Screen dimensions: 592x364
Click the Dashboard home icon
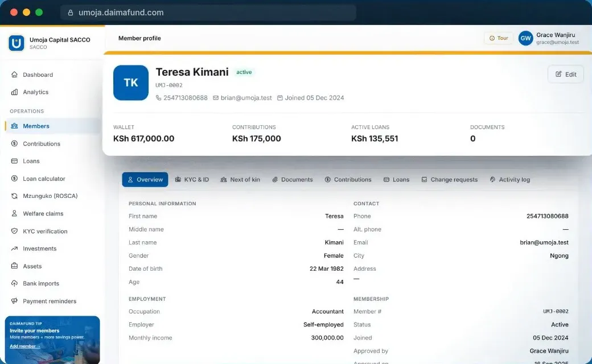pos(14,75)
